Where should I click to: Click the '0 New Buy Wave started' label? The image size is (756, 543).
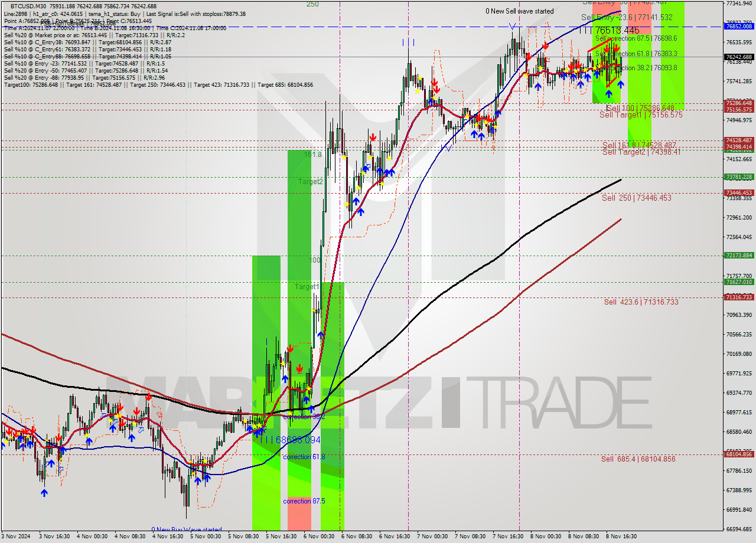coord(187,530)
